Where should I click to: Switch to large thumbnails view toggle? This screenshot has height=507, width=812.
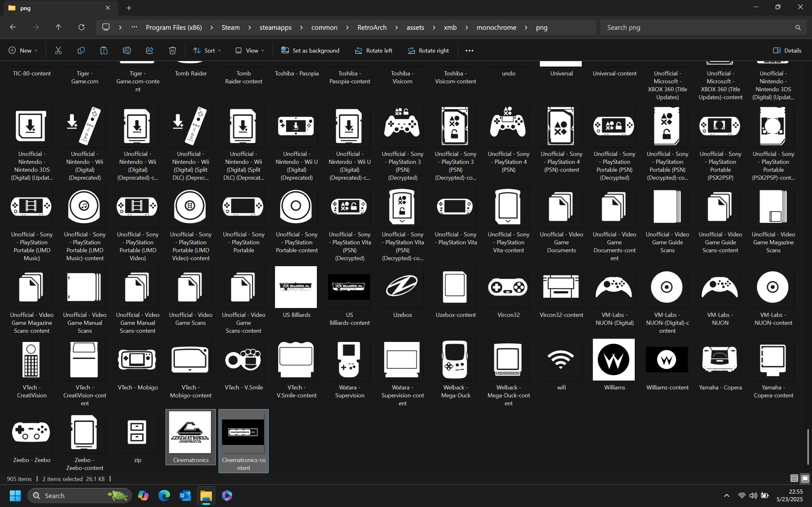805,478
